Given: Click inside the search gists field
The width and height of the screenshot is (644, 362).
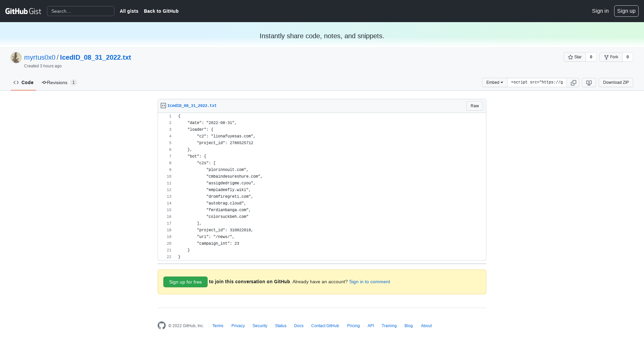Looking at the screenshot, I should click(80, 11).
